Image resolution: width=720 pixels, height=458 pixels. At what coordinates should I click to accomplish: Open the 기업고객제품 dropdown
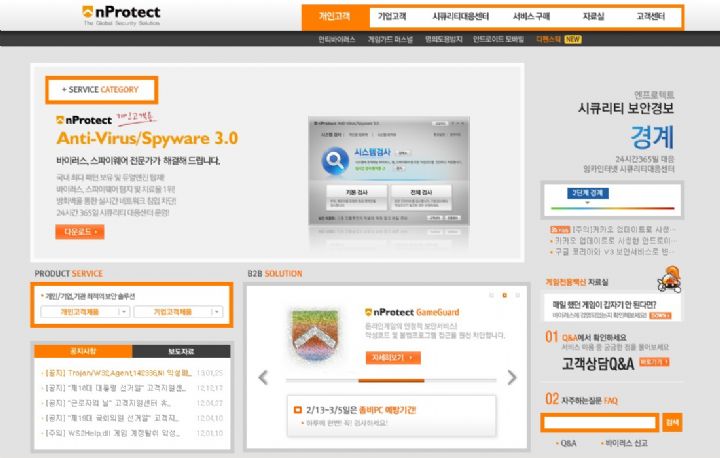click(x=178, y=312)
